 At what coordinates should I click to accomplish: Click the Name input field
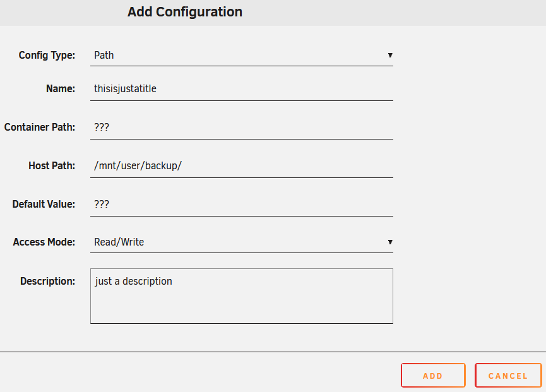242,89
